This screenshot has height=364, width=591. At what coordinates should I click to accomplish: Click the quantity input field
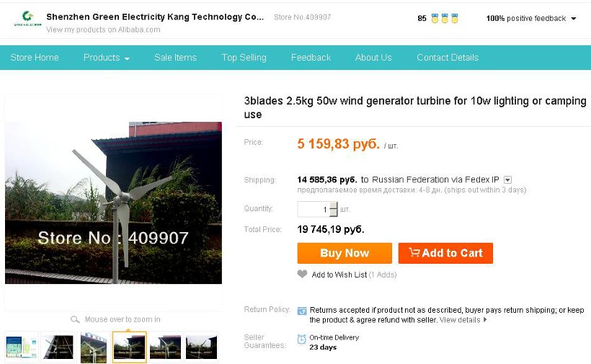point(314,209)
